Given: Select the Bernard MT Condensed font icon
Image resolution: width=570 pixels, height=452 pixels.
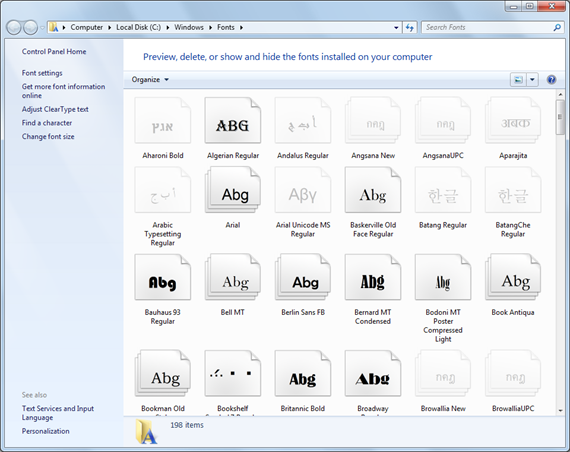Looking at the screenshot, I should pos(373,277).
